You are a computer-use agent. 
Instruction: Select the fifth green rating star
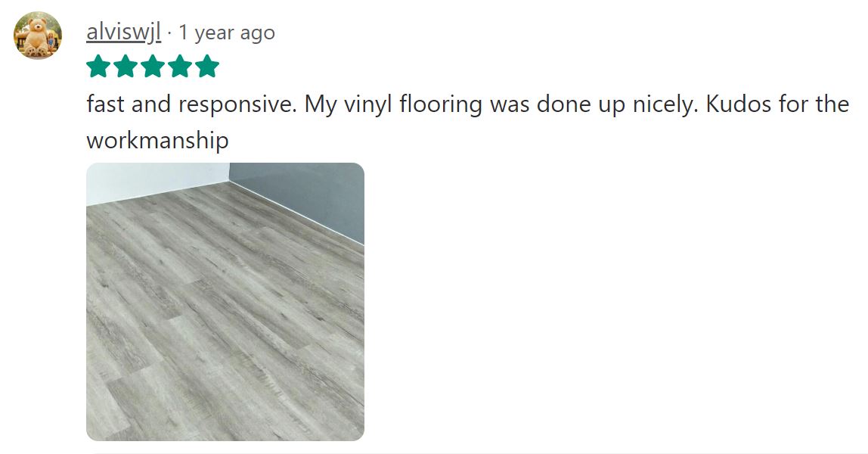pyautogui.click(x=207, y=67)
